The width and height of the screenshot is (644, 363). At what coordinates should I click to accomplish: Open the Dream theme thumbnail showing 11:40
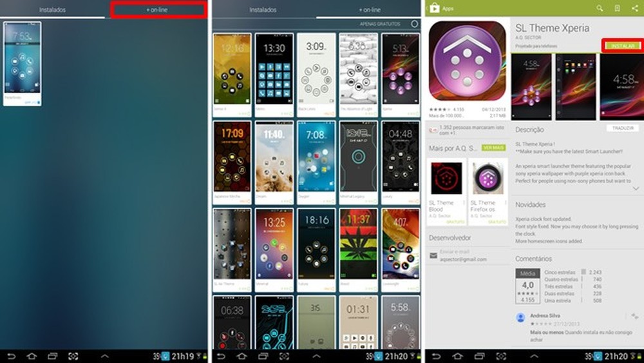(274, 162)
